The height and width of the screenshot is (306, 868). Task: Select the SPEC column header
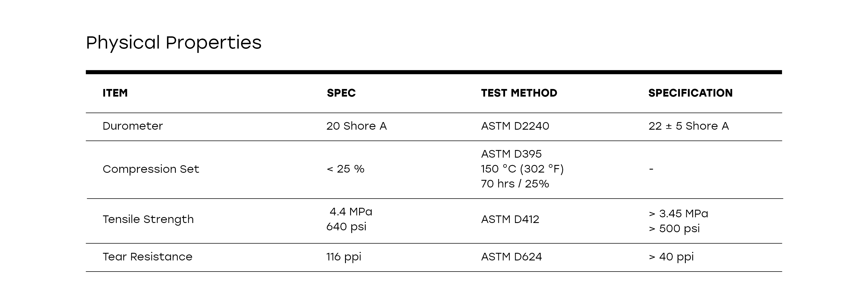[341, 93]
